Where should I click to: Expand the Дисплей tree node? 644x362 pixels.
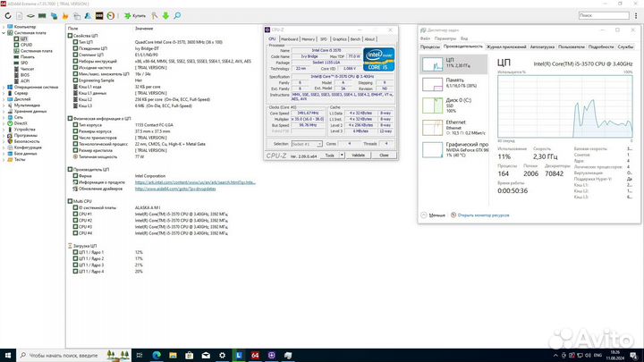(x=4, y=99)
